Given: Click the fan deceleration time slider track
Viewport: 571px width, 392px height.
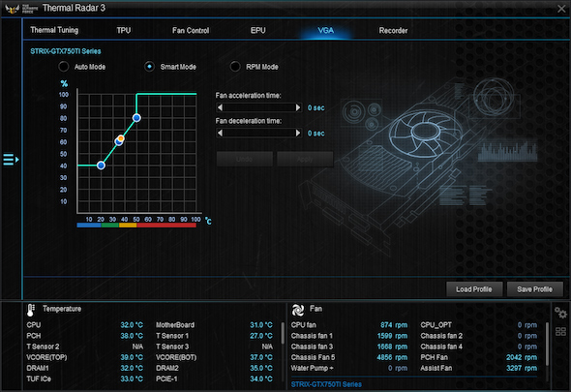Looking at the screenshot, I should click(259, 133).
